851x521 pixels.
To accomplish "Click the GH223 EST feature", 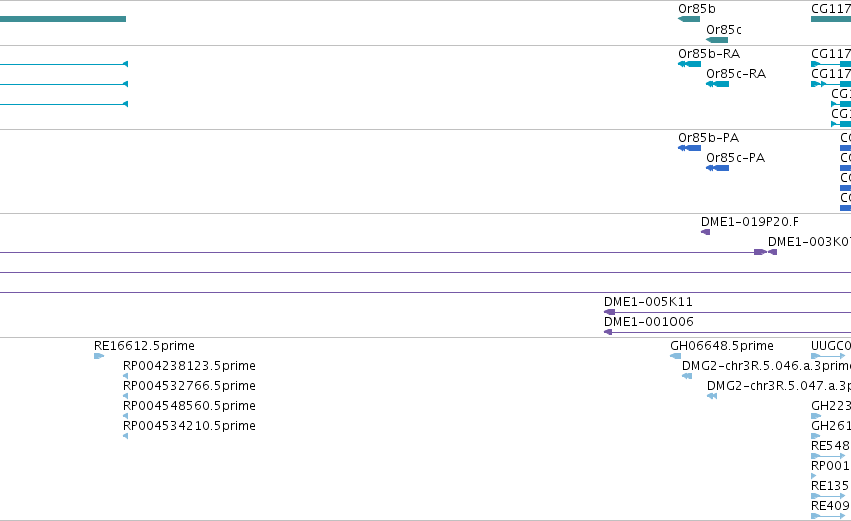I will 816,416.
